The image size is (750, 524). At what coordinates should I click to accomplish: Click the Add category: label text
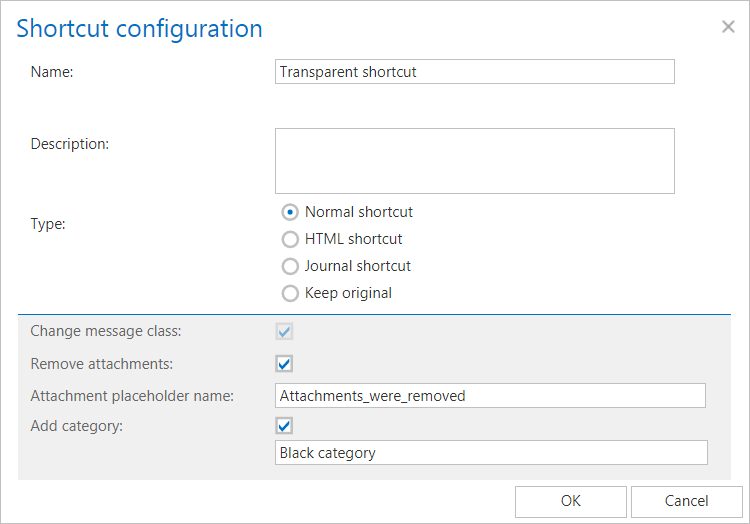pos(77,425)
